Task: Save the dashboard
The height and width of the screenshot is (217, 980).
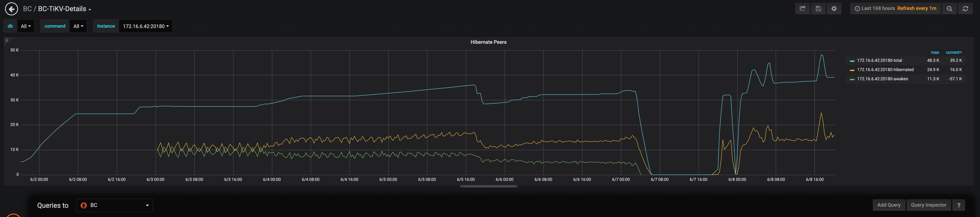Action: point(818,8)
